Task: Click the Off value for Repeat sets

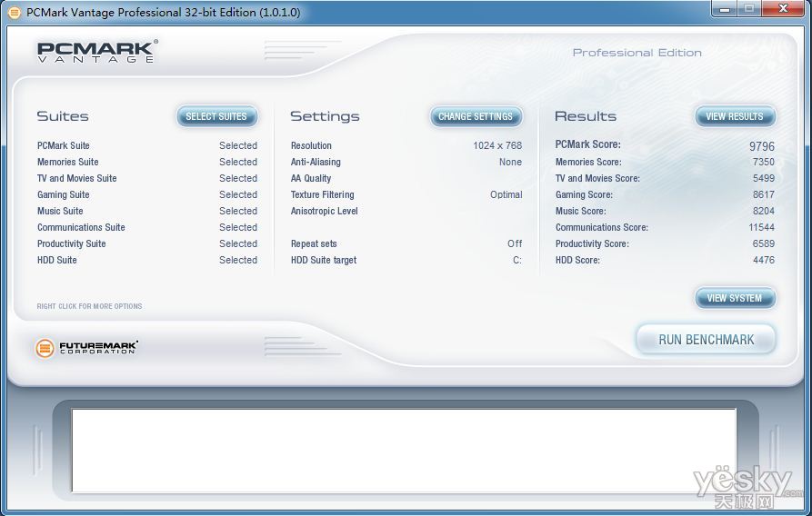Action: point(515,243)
